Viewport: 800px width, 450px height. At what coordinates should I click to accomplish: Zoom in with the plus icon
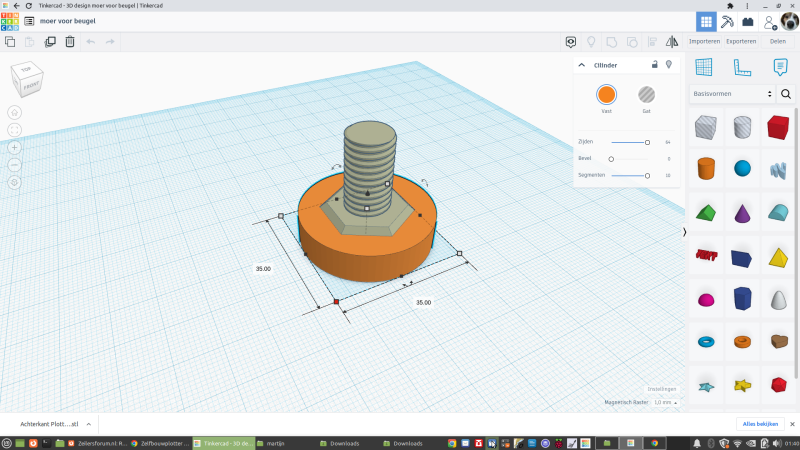15,147
